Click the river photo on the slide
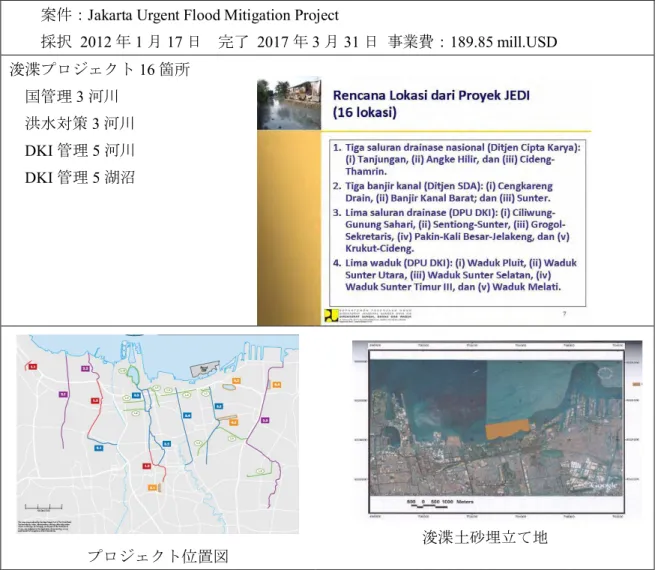This screenshot has height=570, width=658. (x=289, y=103)
